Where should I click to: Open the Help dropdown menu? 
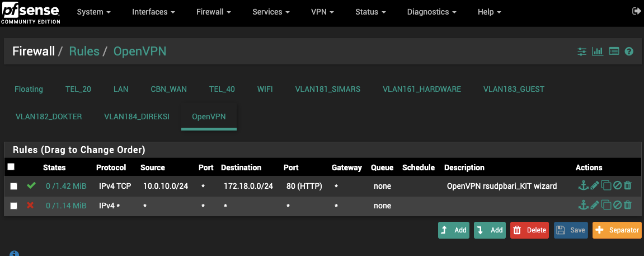pos(489,12)
